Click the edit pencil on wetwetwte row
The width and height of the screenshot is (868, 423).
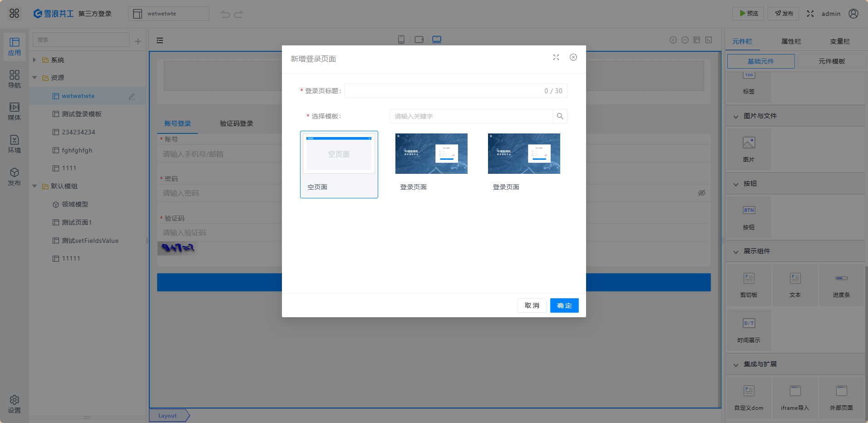[132, 96]
